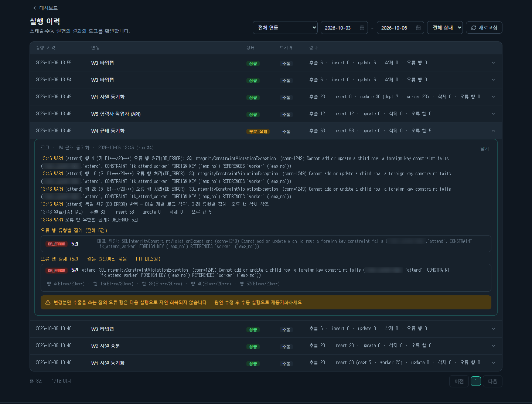Viewport: 532px width, 404px height.
Task: Collapse the W4 근태 동기화 row chevron
Action: click(x=493, y=131)
